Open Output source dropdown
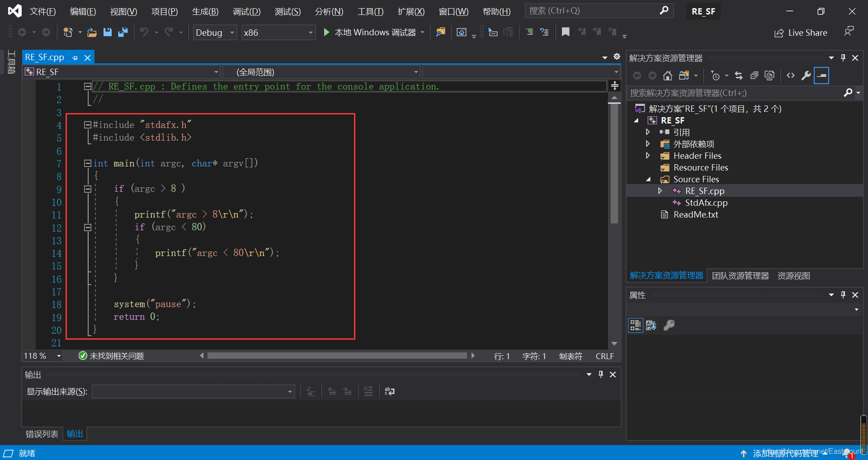This screenshot has height=460, width=868. [193, 392]
